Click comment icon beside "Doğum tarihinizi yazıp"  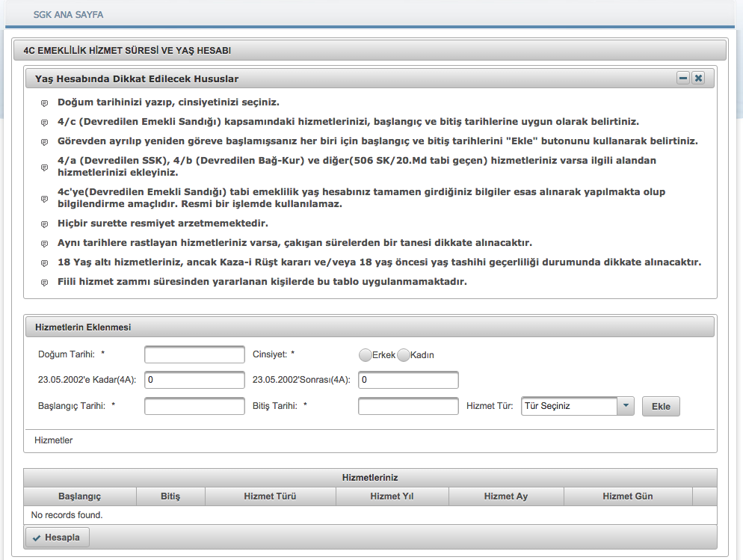[44, 103]
